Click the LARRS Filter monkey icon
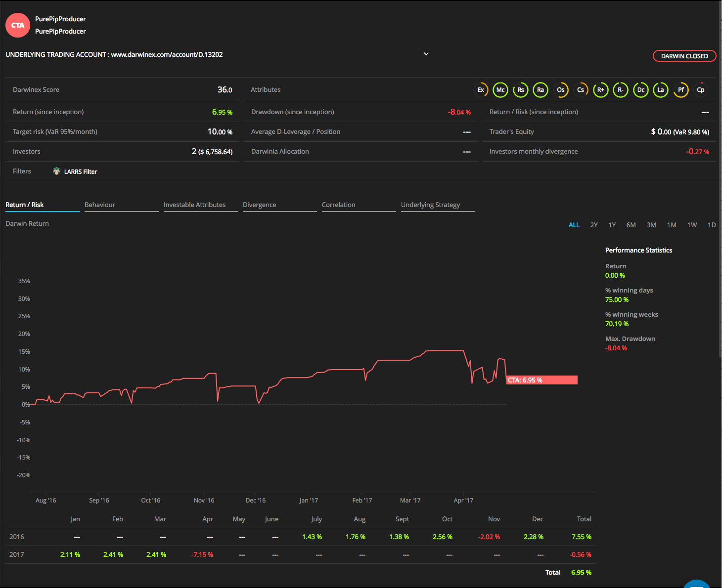Image resolution: width=722 pixels, height=588 pixels. [56, 171]
